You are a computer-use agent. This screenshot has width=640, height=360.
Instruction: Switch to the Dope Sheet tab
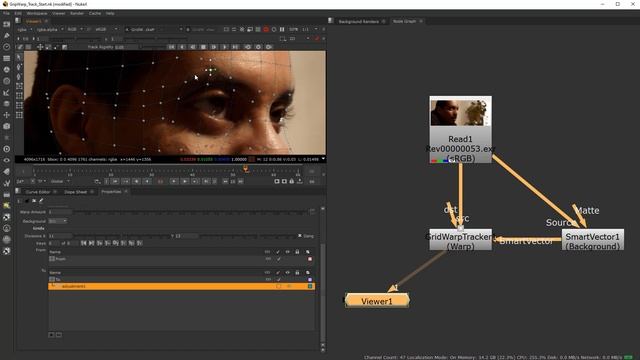click(x=76, y=192)
